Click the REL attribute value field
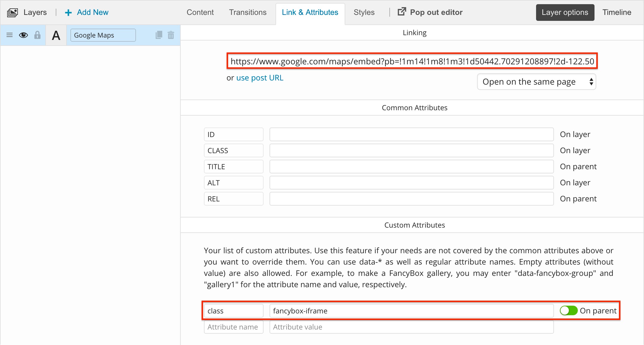 [411, 199]
